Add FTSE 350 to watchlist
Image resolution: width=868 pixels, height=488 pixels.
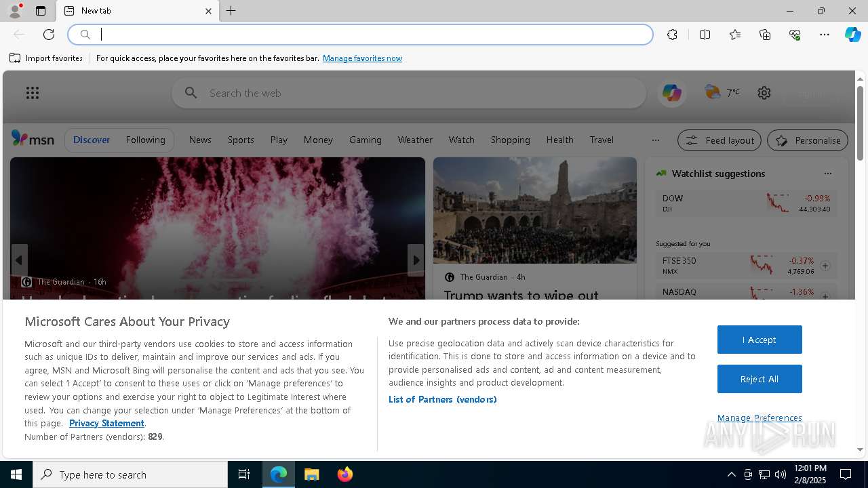825,266
